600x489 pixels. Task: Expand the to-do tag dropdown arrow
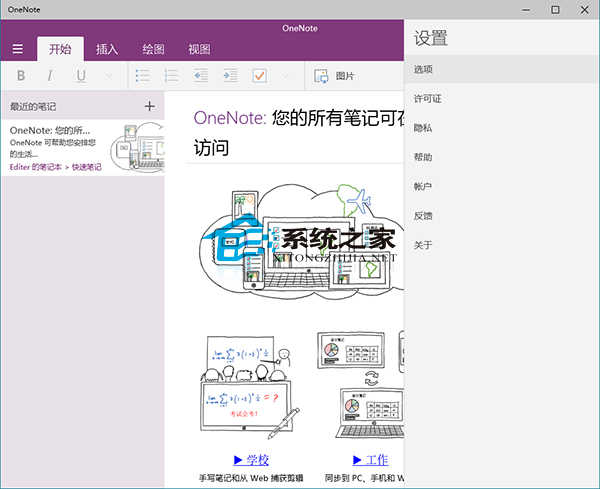(x=287, y=76)
